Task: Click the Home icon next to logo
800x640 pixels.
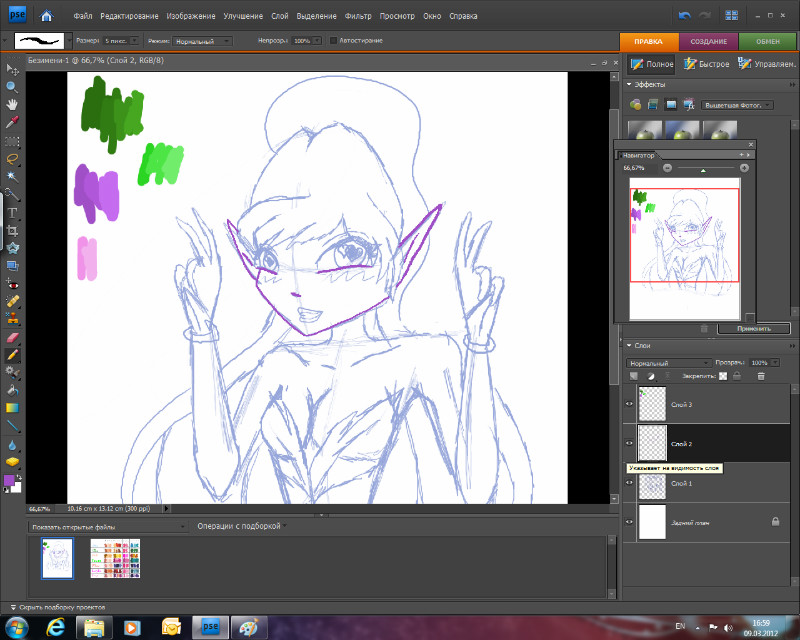Action: point(47,16)
